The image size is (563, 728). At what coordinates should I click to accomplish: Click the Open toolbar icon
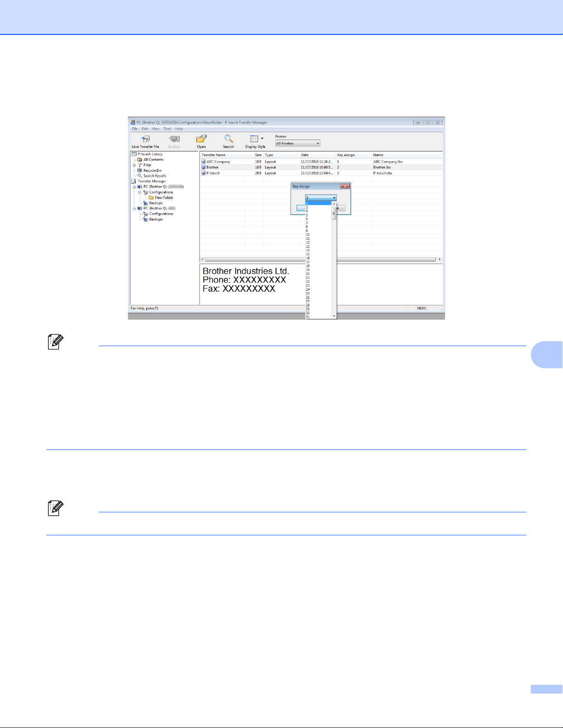tap(201, 139)
